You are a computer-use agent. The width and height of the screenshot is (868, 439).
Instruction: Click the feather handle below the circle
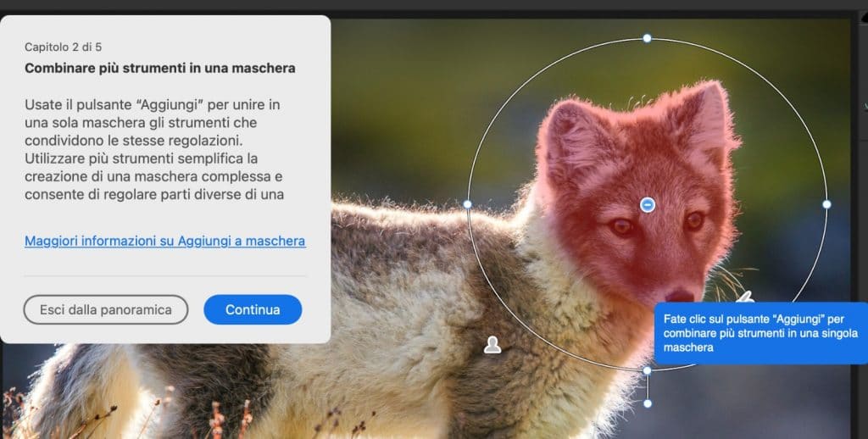click(647, 403)
